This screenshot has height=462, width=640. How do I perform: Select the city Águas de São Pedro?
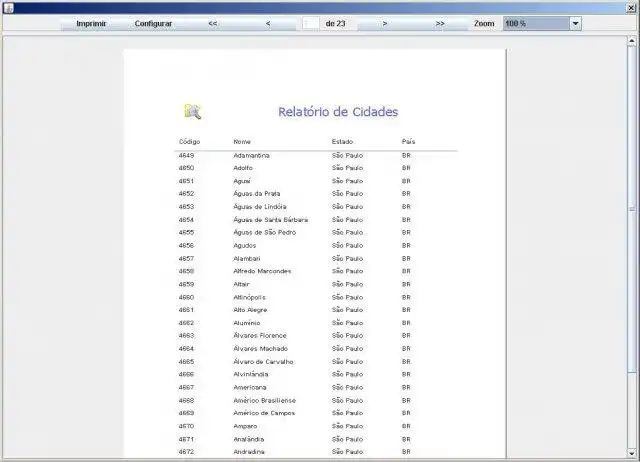tap(264, 232)
